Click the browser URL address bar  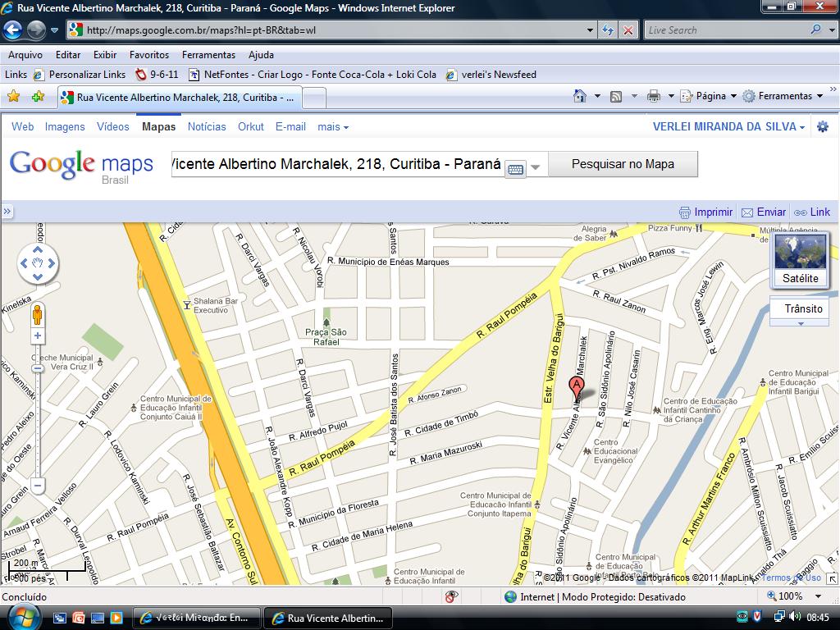tap(331, 30)
